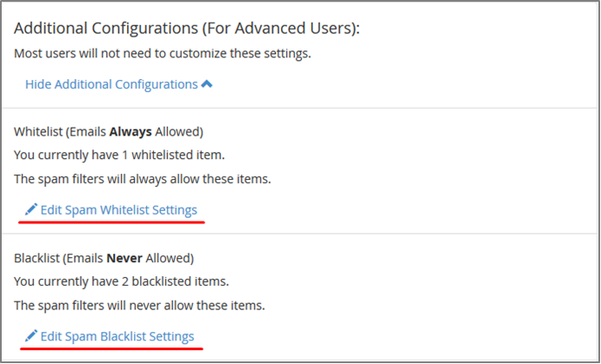Hide Additional Configurations via its link text
Screen dimensions: 601x364
111,84
